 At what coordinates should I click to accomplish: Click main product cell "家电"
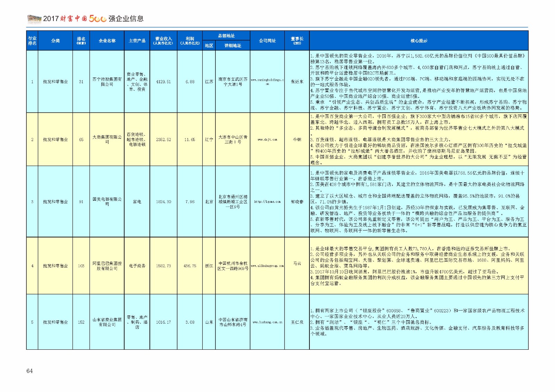click(x=137, y=201)
